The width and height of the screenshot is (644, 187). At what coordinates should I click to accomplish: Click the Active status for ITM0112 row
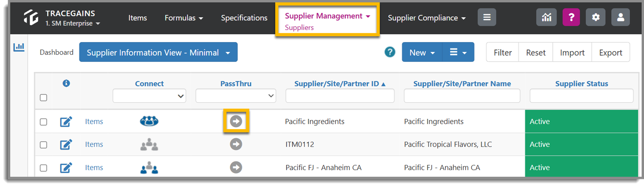point(581,144)
